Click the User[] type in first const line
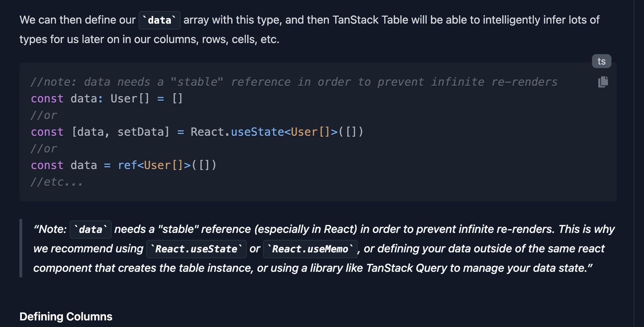 (x=130, y=99)
